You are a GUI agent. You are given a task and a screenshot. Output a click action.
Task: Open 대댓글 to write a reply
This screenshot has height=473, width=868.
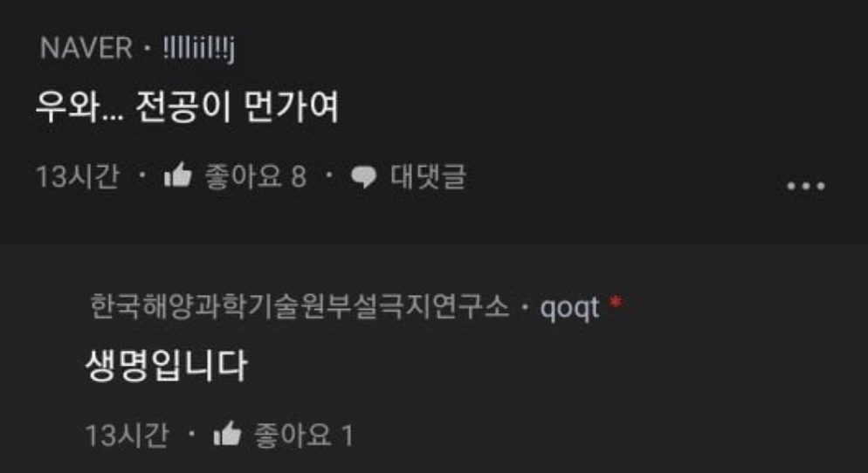pos(428,177)
